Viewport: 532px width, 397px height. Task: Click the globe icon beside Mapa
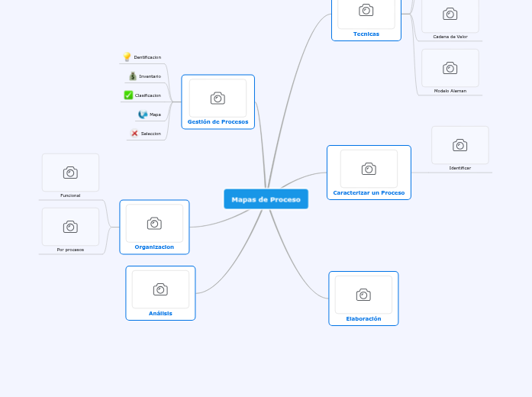[x=143, y=115]
